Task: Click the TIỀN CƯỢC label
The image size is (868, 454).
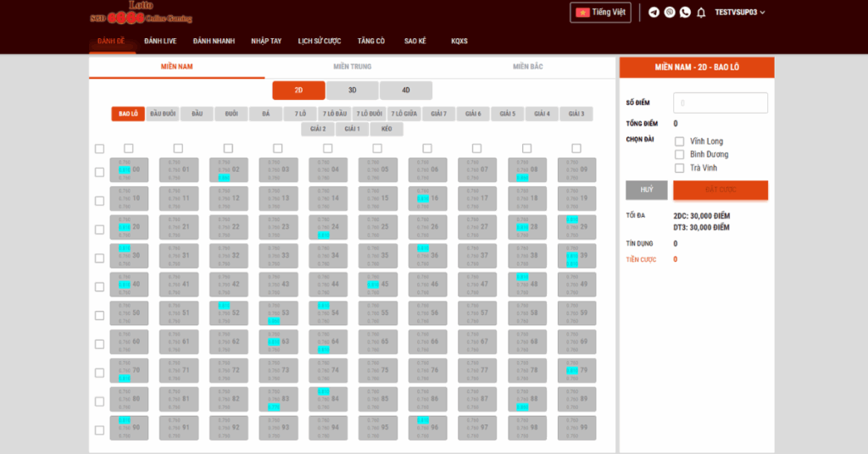Action: pyautogui.click(x=641, y=259)
